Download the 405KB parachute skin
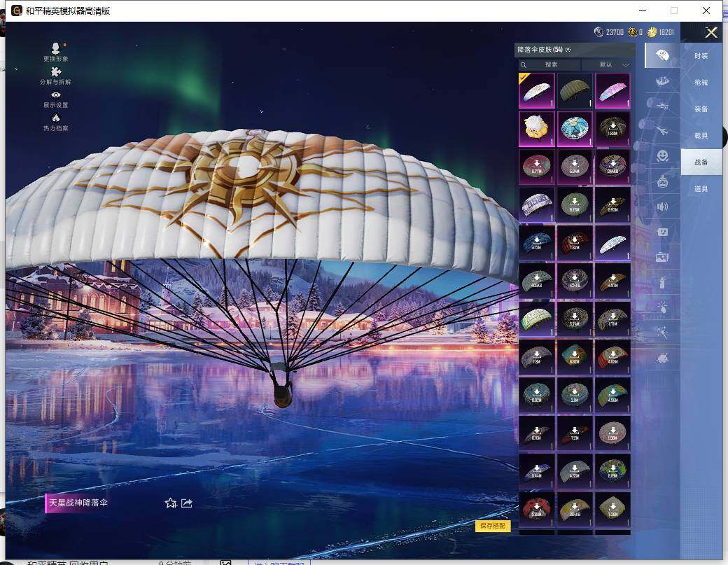The height and width of the screenshot is (565, 728). (537, 281)
